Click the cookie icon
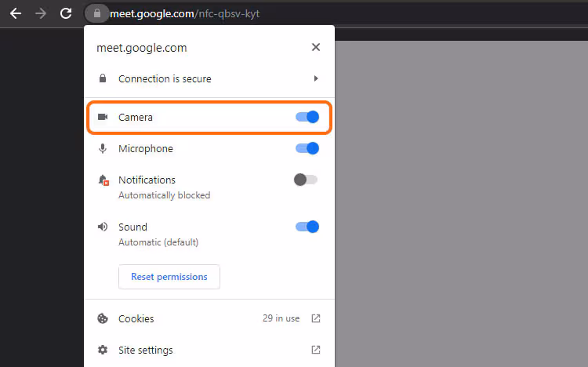The height and width of the screenshot is (367, 588). pyautogui.click(x=103, y=318)
